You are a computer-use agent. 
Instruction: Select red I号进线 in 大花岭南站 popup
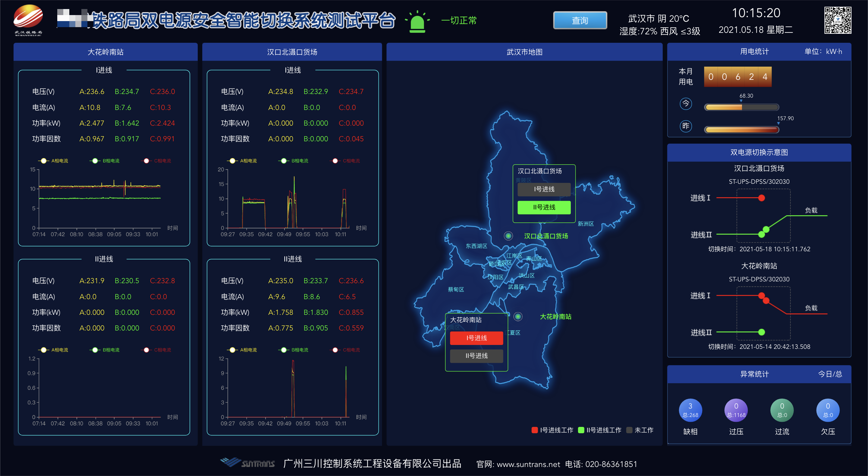tap(476, 338)
